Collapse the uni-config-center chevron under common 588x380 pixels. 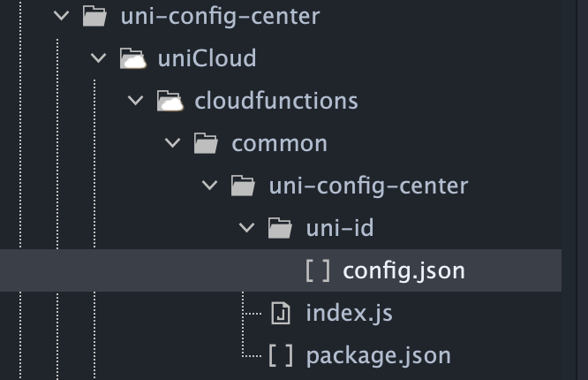pos(209,186)
